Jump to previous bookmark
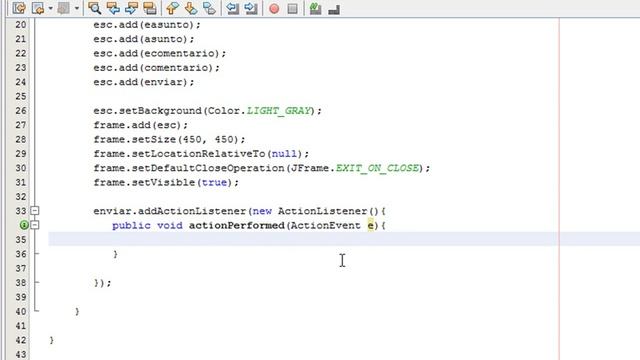 (x=173, y=8)
